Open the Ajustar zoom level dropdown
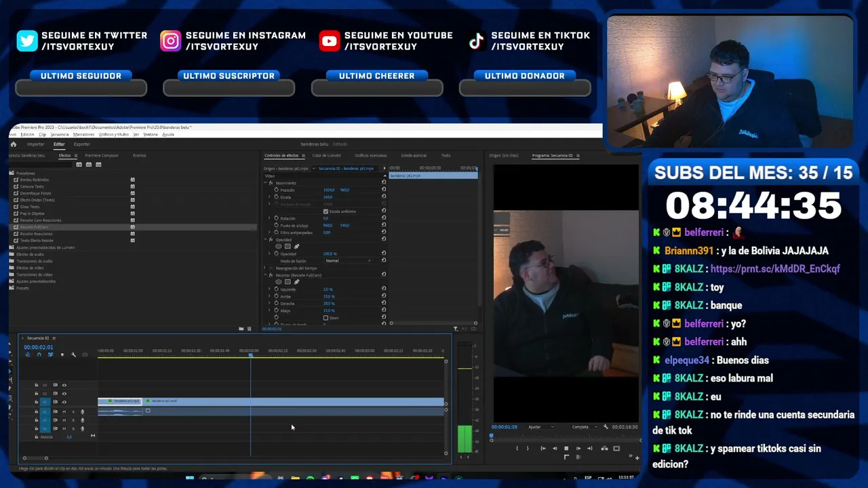The height and width of the screenshot is (488, 868). pos(541,427)
